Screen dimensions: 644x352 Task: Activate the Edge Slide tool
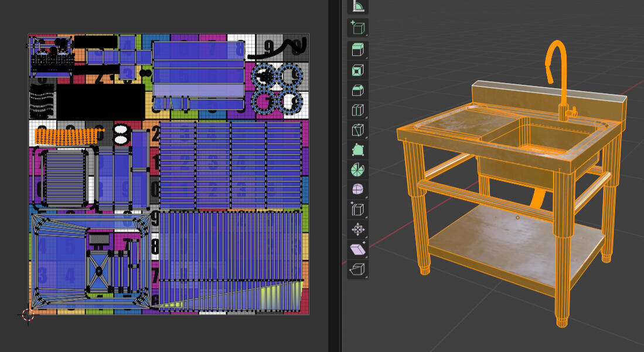pyautogui.click(x=357, y=209)
